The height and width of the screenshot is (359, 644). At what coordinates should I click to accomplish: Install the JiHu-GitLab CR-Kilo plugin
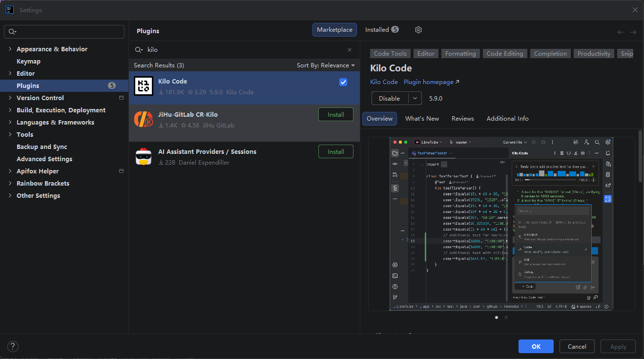(x=335, y=114)
